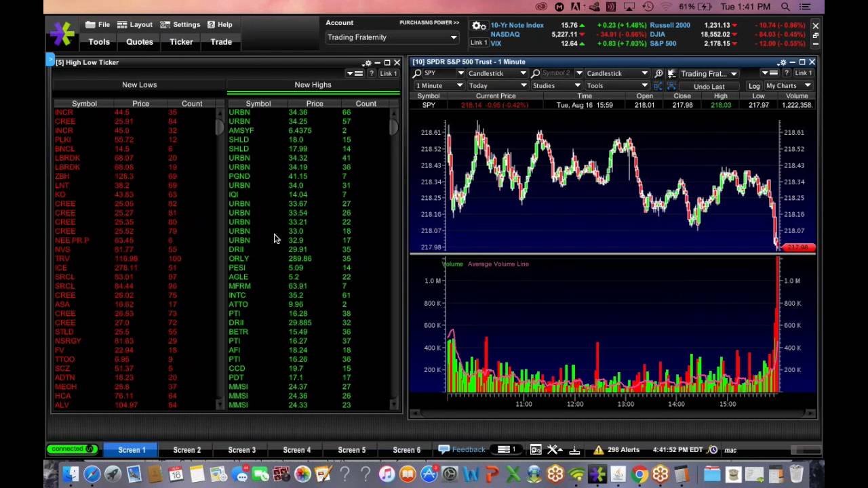Open the File menu
Screen dimensions: 868x488
98,24
